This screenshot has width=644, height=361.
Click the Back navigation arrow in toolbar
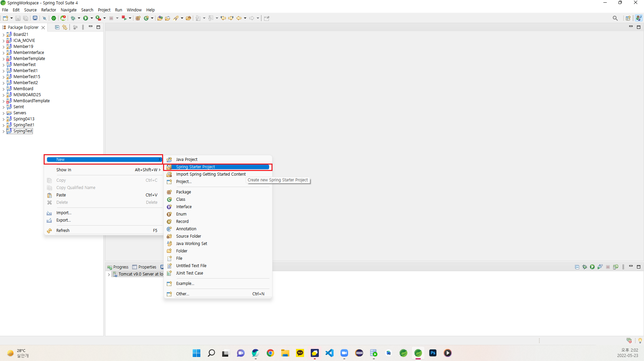click(239, 18)
